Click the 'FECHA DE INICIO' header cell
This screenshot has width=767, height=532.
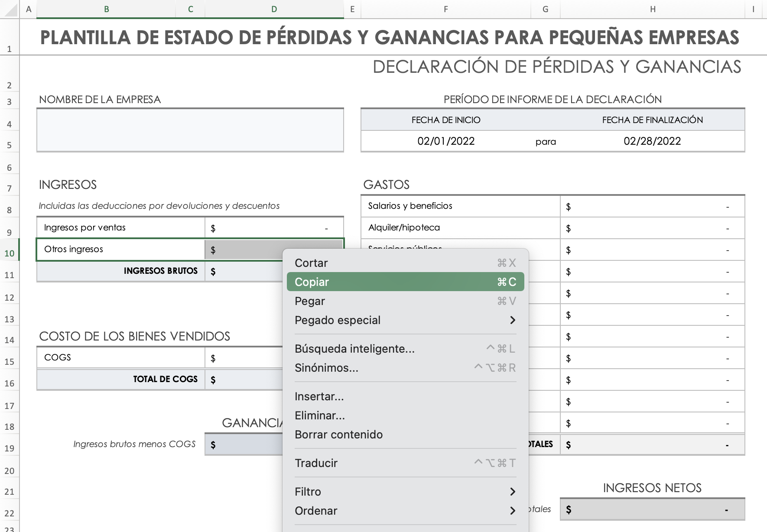point(446,120)
